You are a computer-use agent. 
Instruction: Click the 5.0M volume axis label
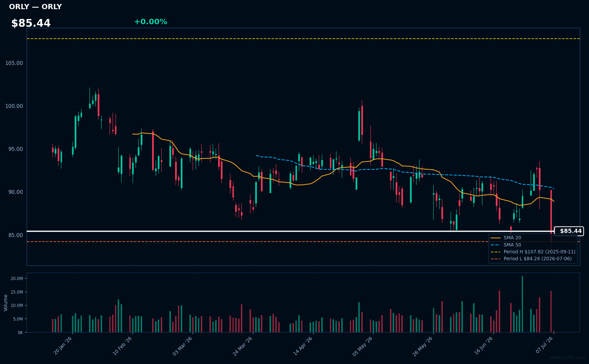(x=18, y=319)
